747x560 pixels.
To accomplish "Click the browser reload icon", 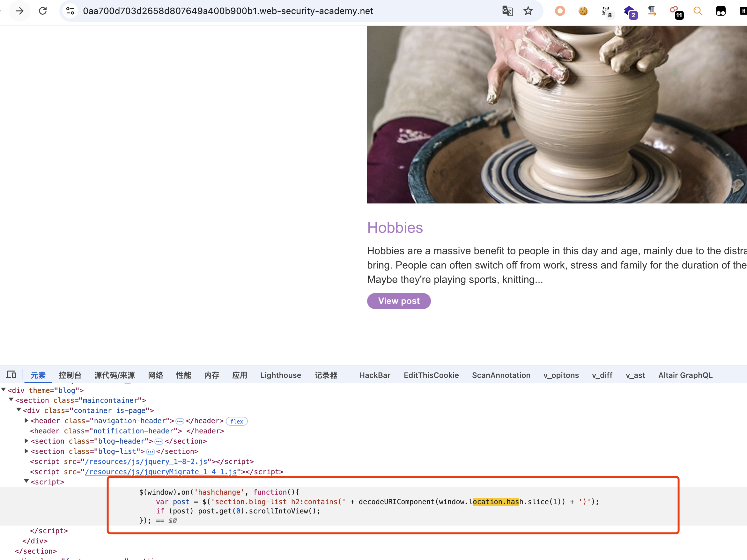I will click(43, 11).
